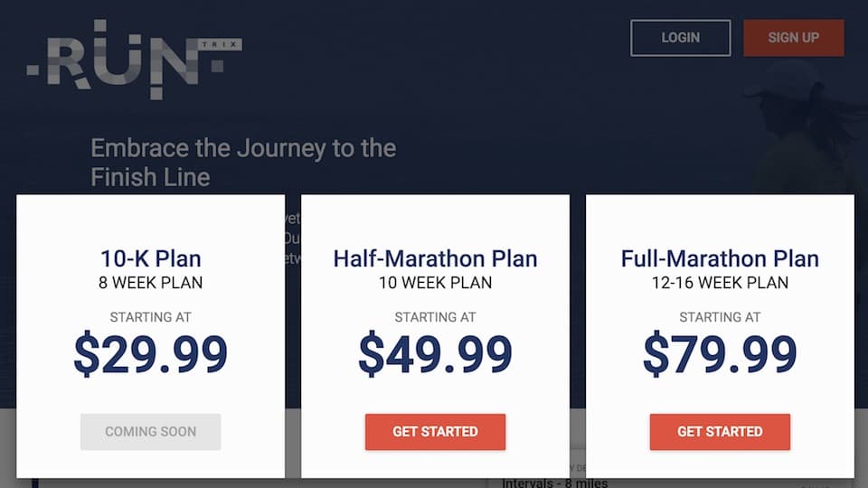Click the $49.99 price

(435, 353)
